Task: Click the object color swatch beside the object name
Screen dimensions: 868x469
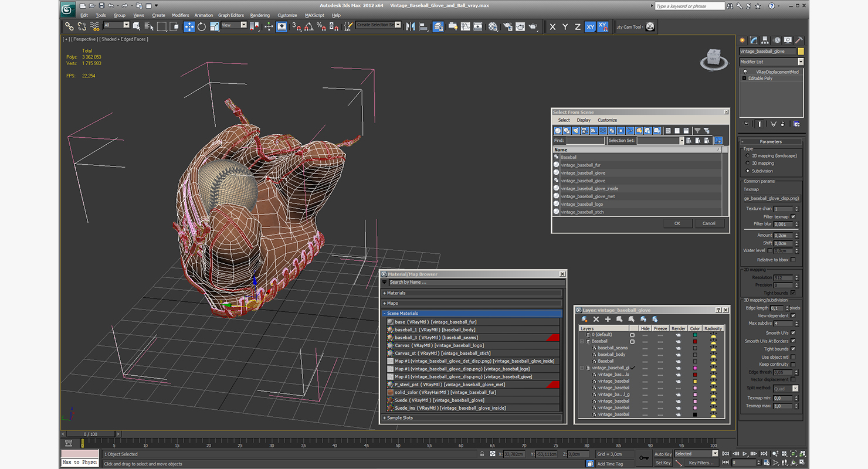Action: tap(801, 52)
